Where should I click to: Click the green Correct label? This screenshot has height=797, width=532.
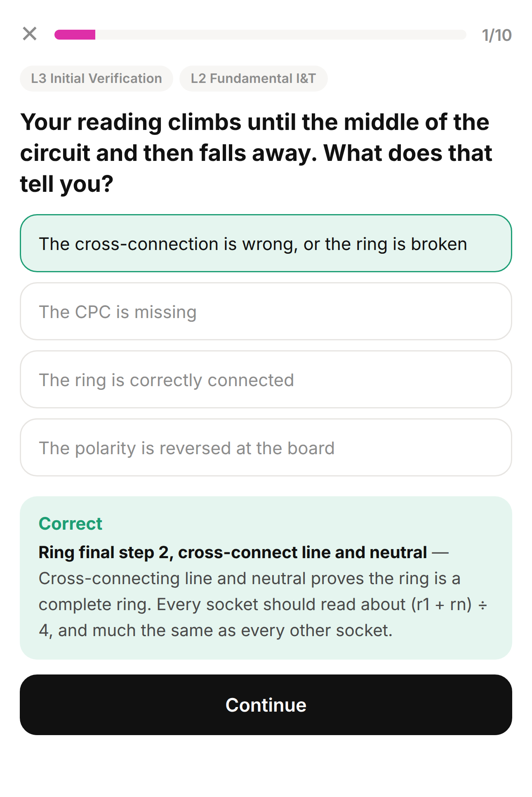(x=70, y=523)
